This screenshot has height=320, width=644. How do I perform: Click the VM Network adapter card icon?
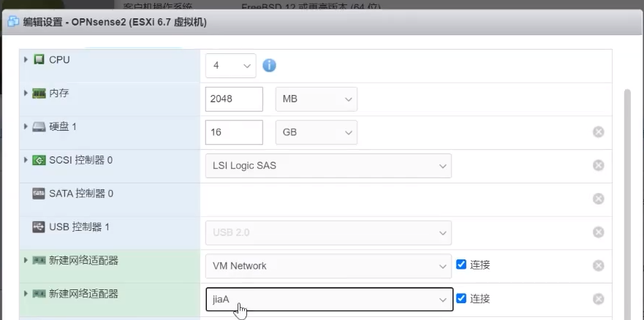point(39,261)
